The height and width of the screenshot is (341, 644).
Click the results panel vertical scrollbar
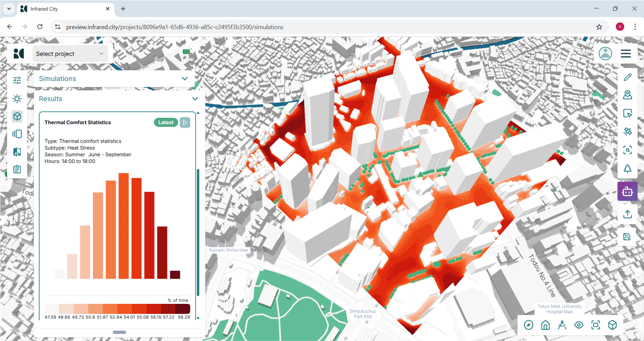198,233
